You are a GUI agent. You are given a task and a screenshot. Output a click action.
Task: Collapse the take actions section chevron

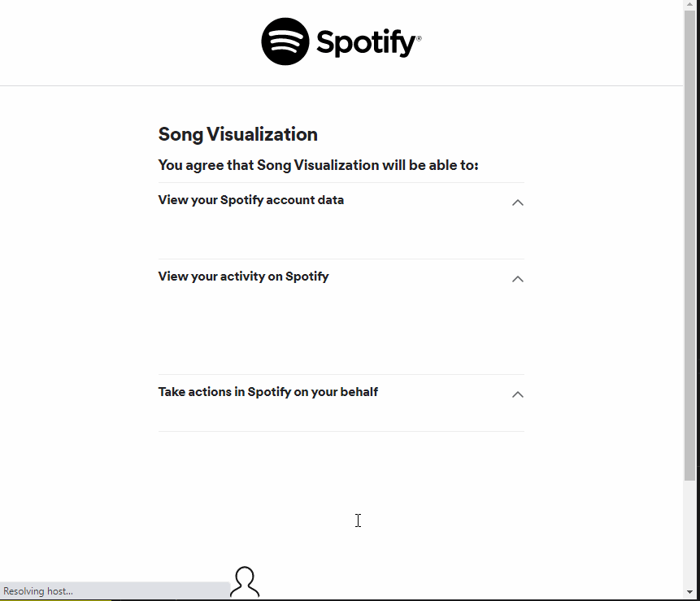518,394
